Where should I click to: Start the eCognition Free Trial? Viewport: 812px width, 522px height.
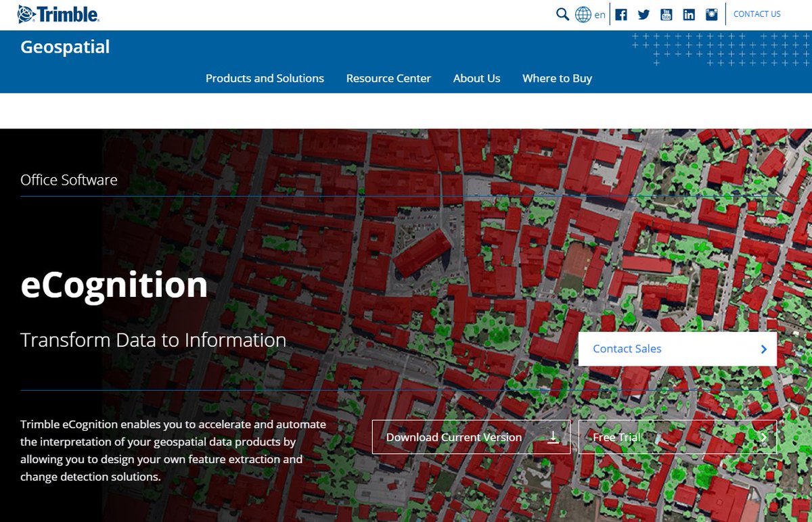677,437
